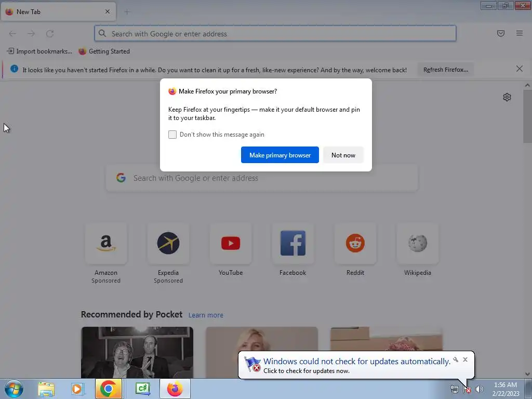Click the blue info icon in notification bar

(x=14, y=69)
